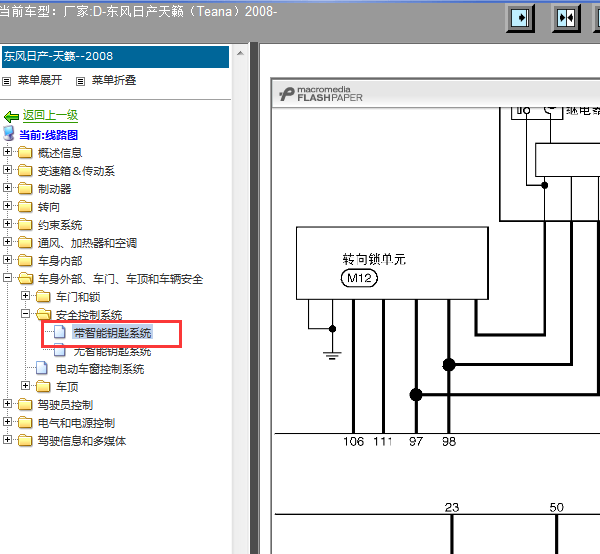Expand the 车身内部 tree node
This screenshot has height=554, width=600.
(x=7, y=259)
